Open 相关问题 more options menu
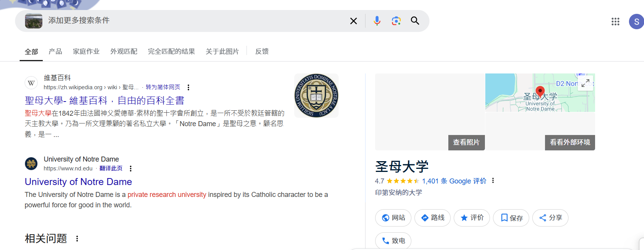644x250 pixels. coord(77,238)
